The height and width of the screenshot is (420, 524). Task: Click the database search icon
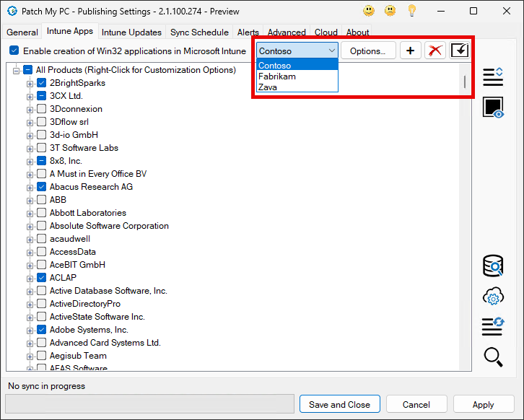[x=493, y=266]
